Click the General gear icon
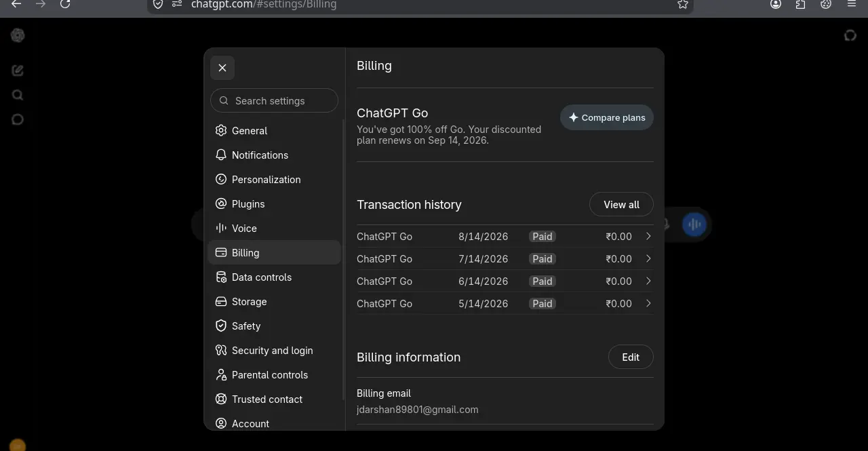Viewport: 868px width, 451px height. point(220,130)
